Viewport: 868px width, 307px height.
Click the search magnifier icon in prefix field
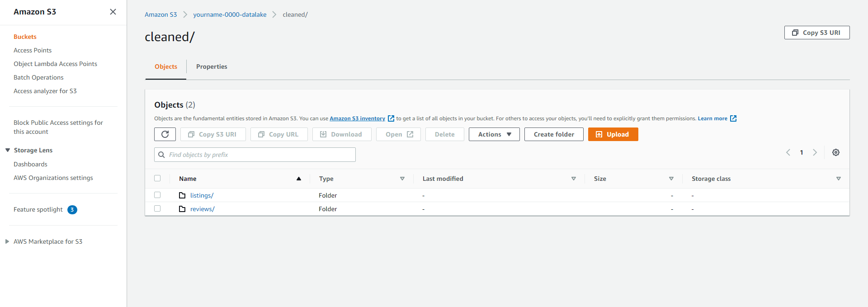pos(161,155)
